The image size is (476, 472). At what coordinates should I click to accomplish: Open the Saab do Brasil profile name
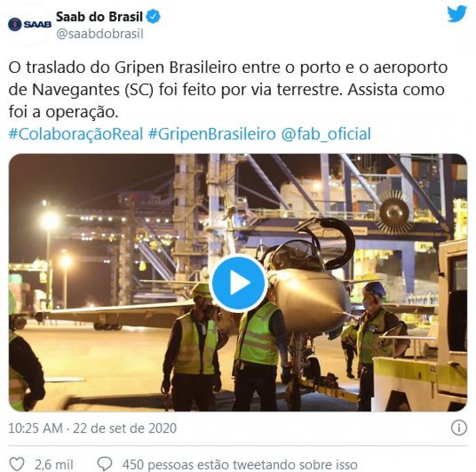[x=99, y=17]
